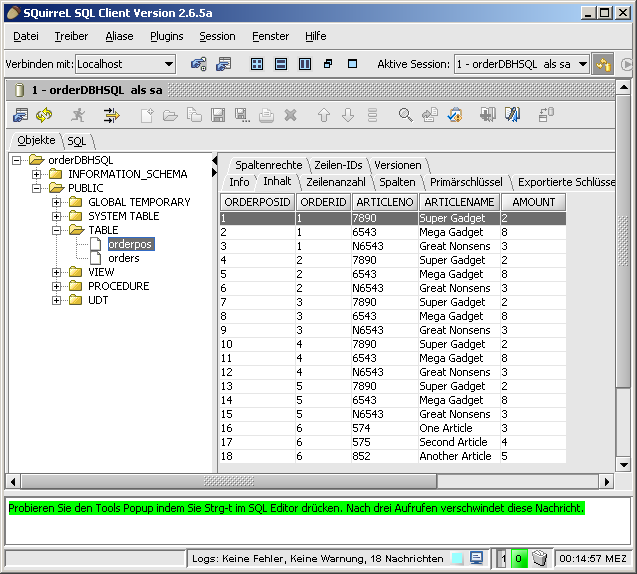Screen dimensions: 637x574
Task: Click the find magnifier icon in session toolbar
Action: [405, 115]
